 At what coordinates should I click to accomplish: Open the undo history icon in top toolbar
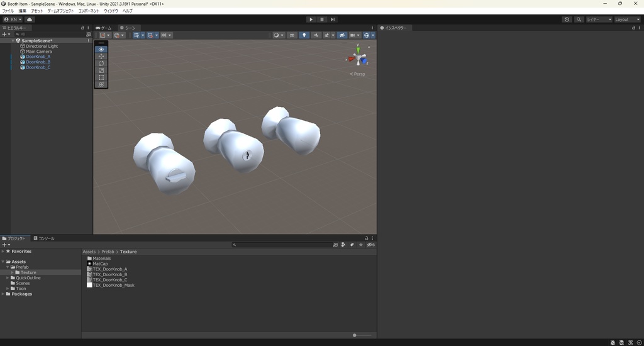tap(567, 20)
